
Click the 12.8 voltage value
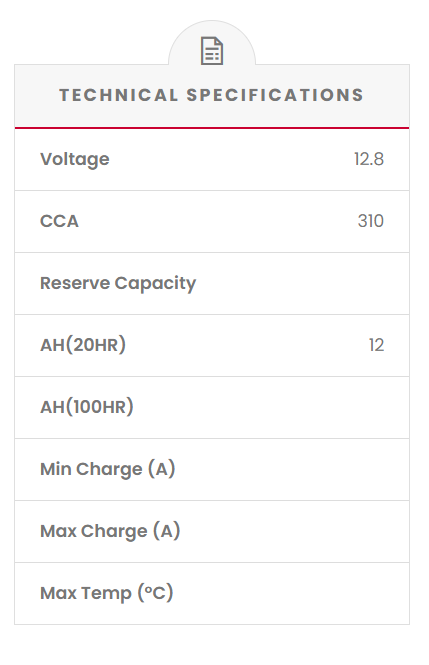[369, 159]
